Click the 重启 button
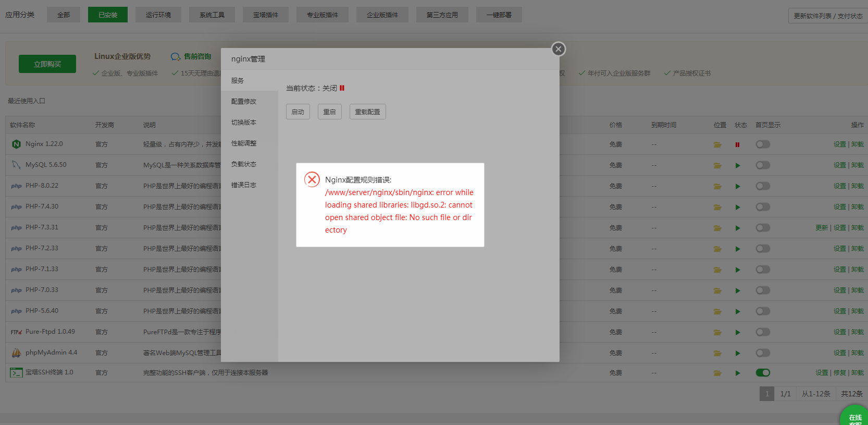Screen dimensions: 868x425 [330, 112]
